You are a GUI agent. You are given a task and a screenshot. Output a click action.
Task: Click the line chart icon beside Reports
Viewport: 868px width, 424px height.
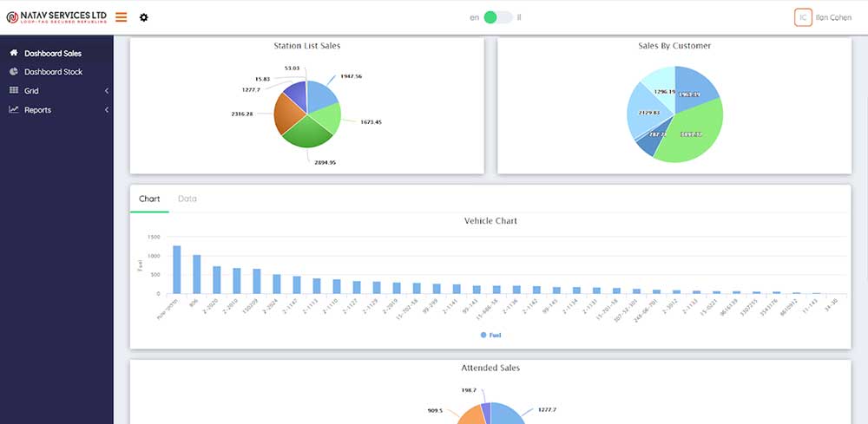coord(14,109)
